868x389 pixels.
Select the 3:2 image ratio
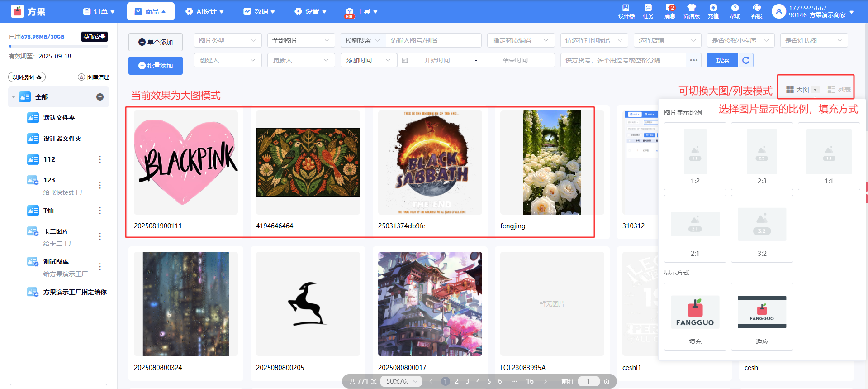pyautogui.click(x=762, y=229)
